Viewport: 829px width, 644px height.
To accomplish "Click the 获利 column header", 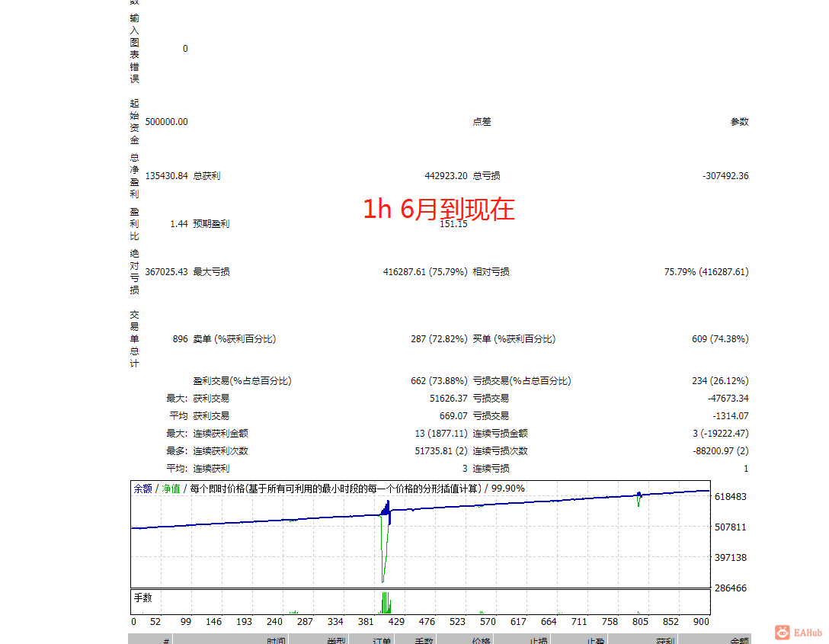I will 661,641.
